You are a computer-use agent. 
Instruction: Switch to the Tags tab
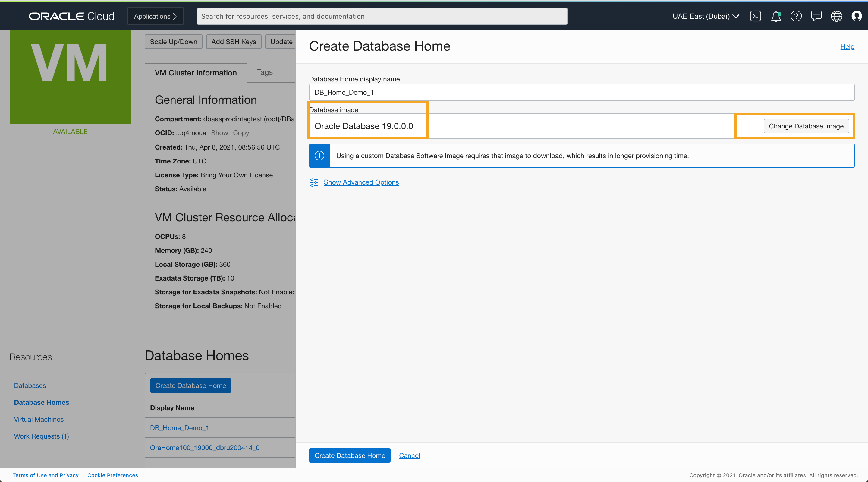pos(265,72)
